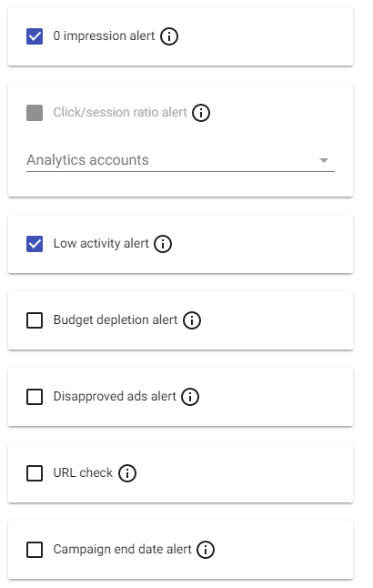The height and width of the screenshot is (588, 373).
Task: Tick the Disapproved ads alert checkbox
Action: pos(35,397)
